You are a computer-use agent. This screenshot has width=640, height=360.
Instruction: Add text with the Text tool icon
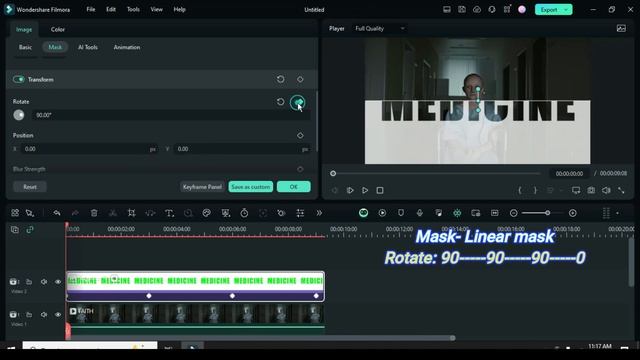click(169, 213)
